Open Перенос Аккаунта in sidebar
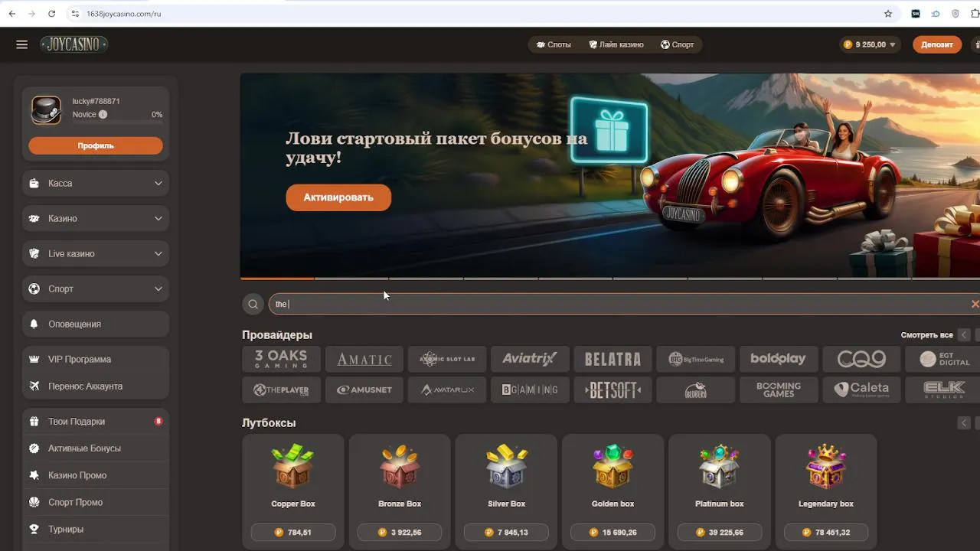The height and width of the screenshot is (551, 980). 96,386
